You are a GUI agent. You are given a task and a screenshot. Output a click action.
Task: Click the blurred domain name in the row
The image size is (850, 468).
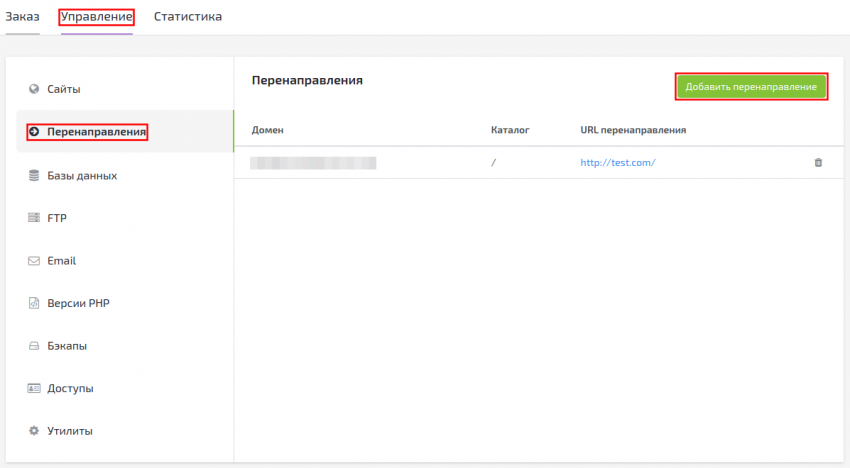313,162
